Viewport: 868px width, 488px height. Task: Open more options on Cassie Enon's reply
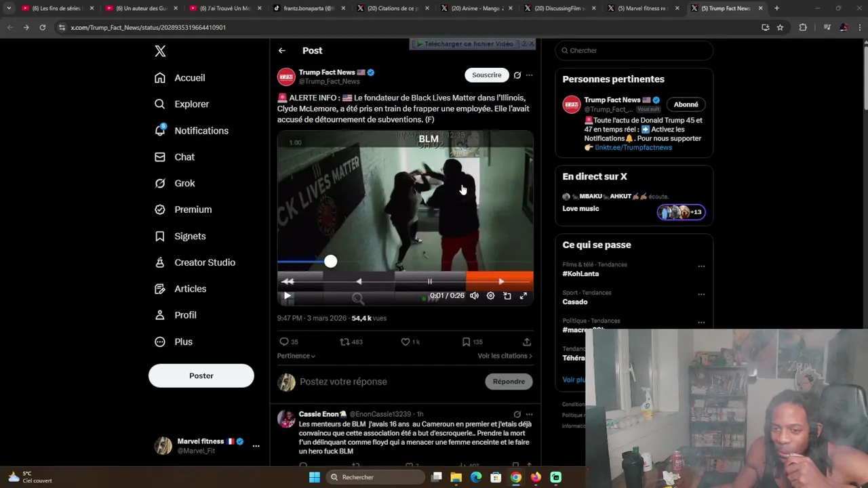point(530,414)
